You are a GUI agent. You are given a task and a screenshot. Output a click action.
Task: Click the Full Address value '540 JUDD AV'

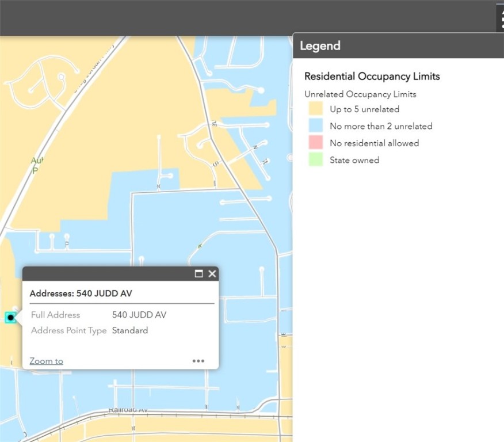[x=139, y=315]
